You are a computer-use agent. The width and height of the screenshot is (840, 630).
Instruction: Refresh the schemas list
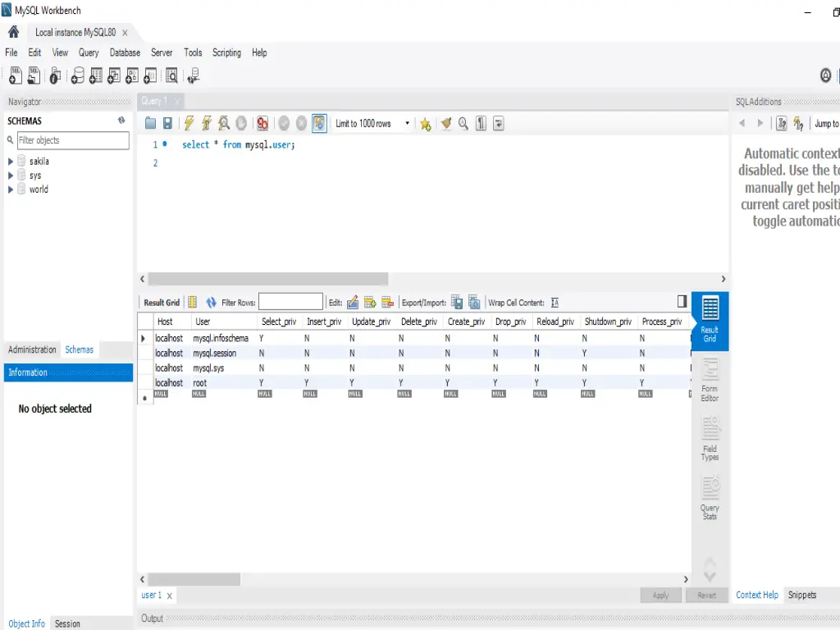pyautogui.click(x=121, y=121)
